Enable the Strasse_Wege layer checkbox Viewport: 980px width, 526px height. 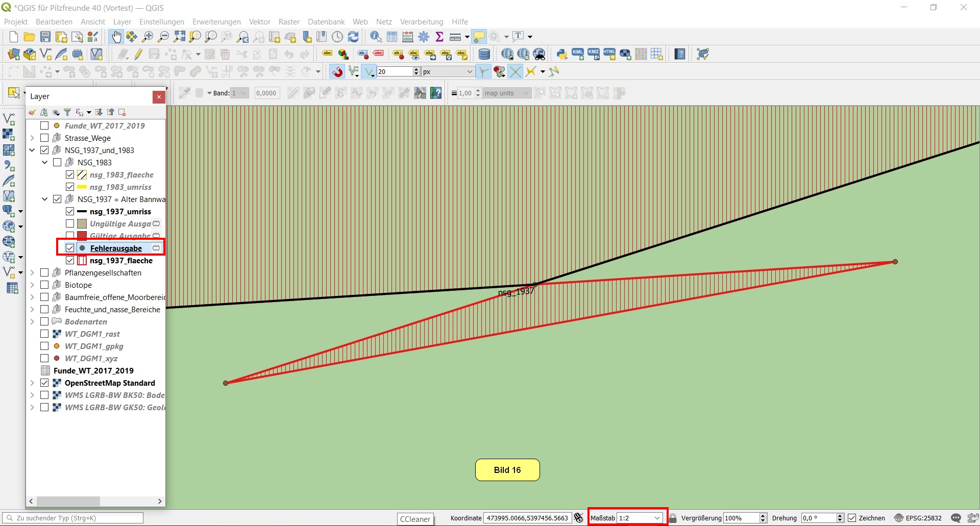click(44, 138)
